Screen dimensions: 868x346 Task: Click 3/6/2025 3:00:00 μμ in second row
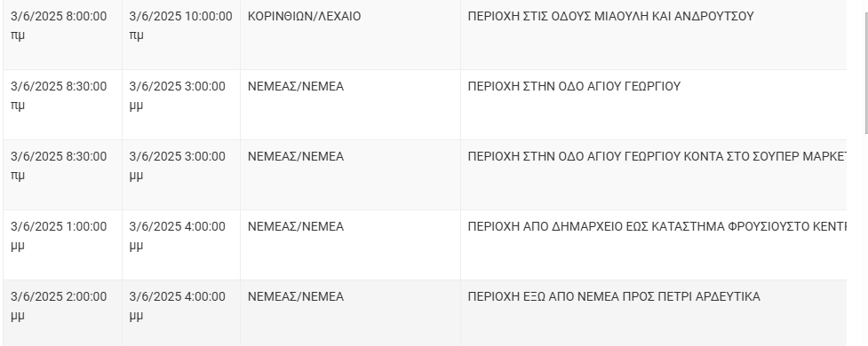(177, 96)
